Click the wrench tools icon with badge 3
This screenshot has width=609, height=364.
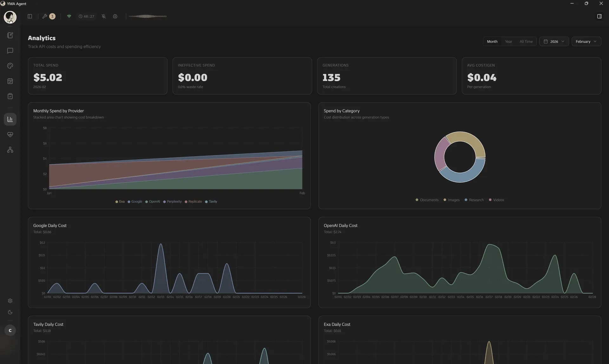48,16
